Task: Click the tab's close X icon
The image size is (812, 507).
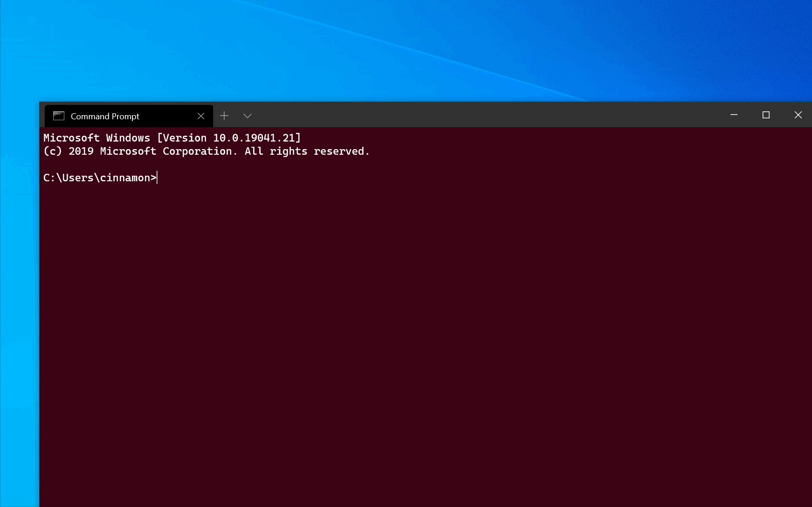Action: tap(201, 116)
